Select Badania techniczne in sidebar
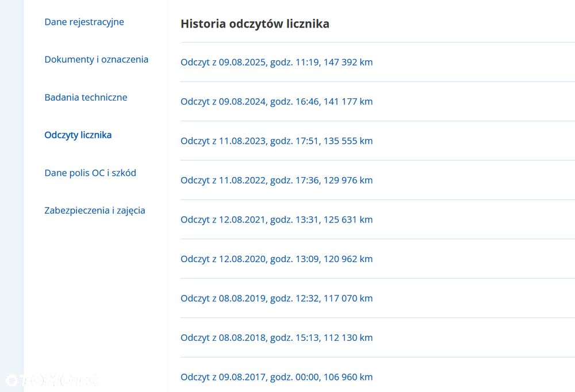 (x=86, y=97)
